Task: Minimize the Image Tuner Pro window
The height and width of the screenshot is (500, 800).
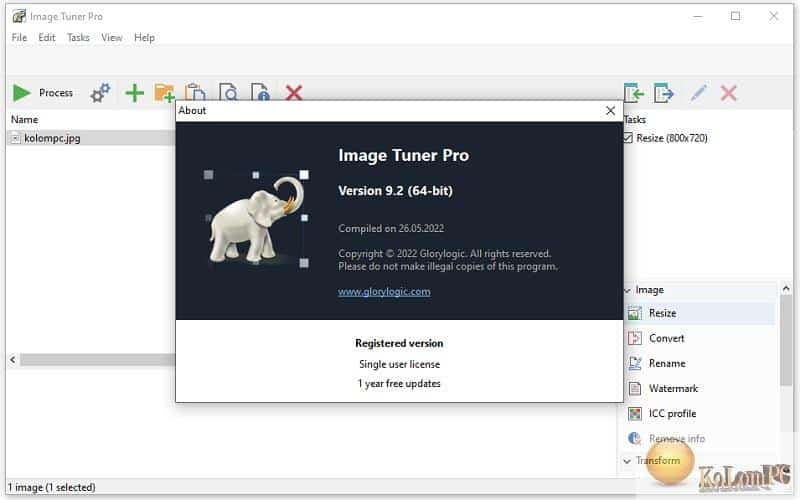Action: pos(698,16)
